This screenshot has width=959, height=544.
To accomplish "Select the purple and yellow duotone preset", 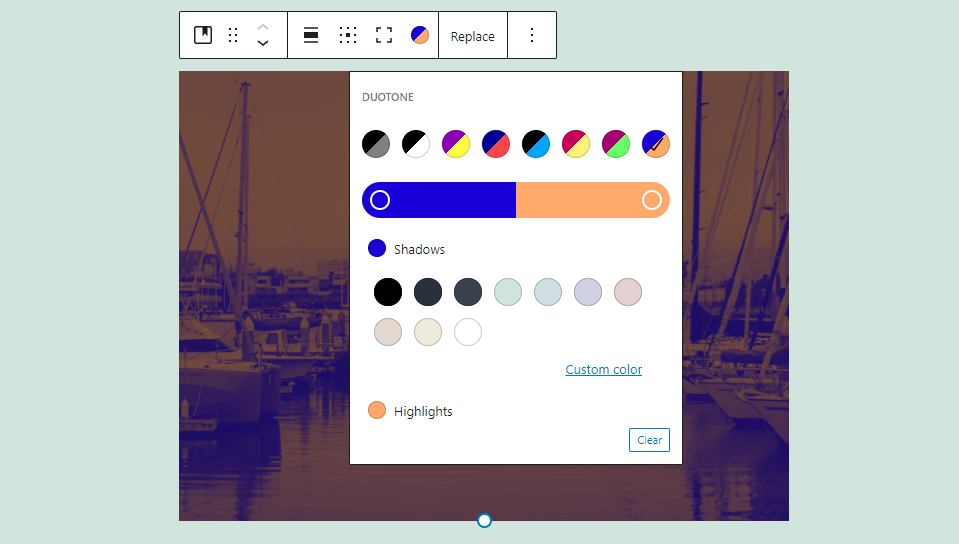I will pos(456,144).
